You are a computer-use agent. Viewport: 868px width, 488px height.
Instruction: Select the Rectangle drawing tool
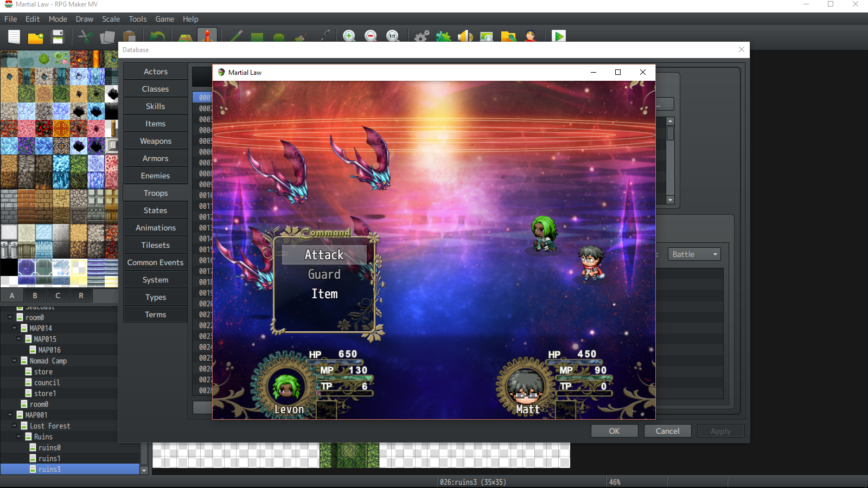tap(257, 37)
